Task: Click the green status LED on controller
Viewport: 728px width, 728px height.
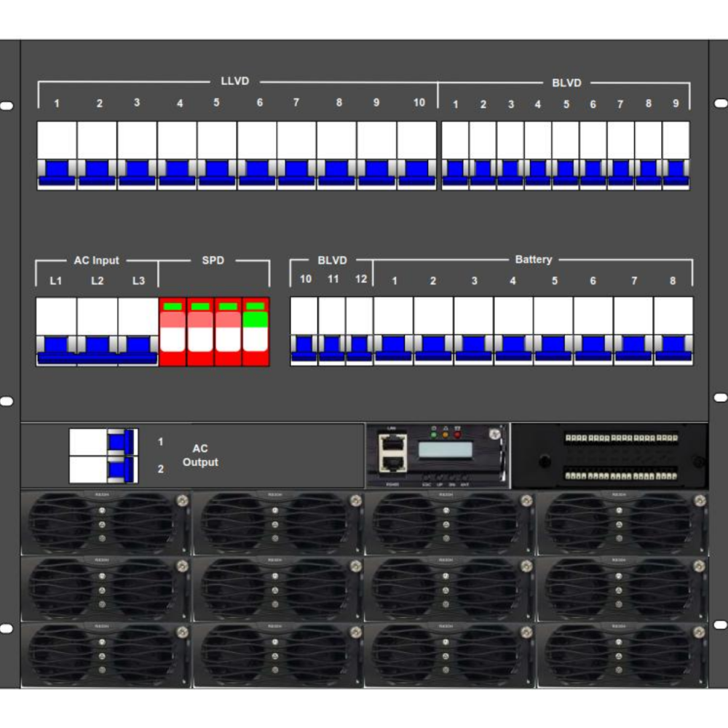Action: pos(434,435)
